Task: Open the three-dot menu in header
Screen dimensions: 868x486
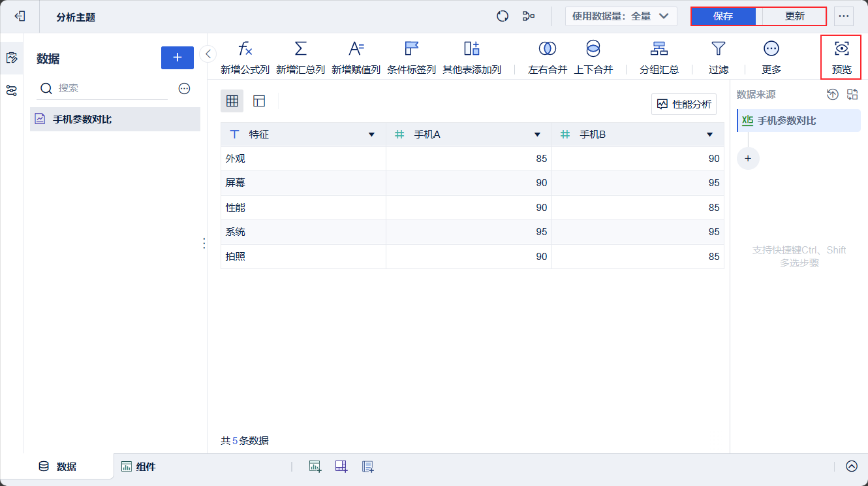Action: tap(844, 16)
